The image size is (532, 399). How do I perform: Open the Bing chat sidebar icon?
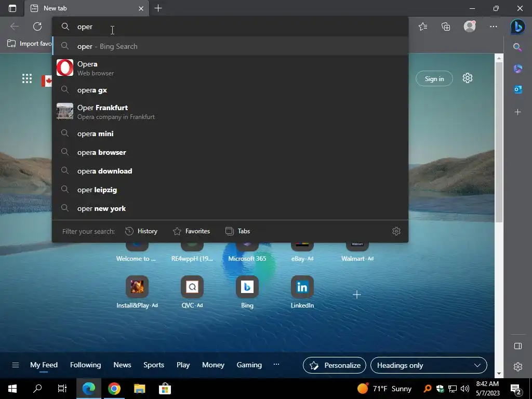pyautogui.click(x=518, y=27)
